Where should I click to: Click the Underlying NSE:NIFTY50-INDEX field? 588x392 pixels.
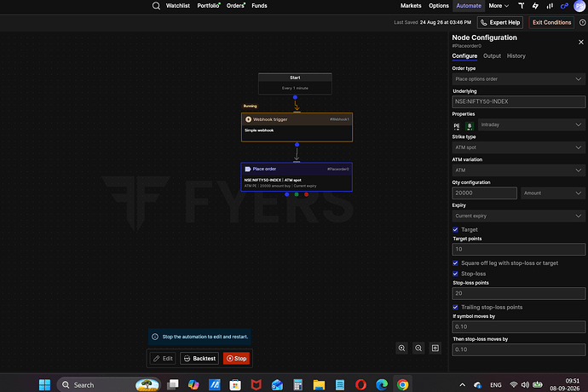point(518,101)
